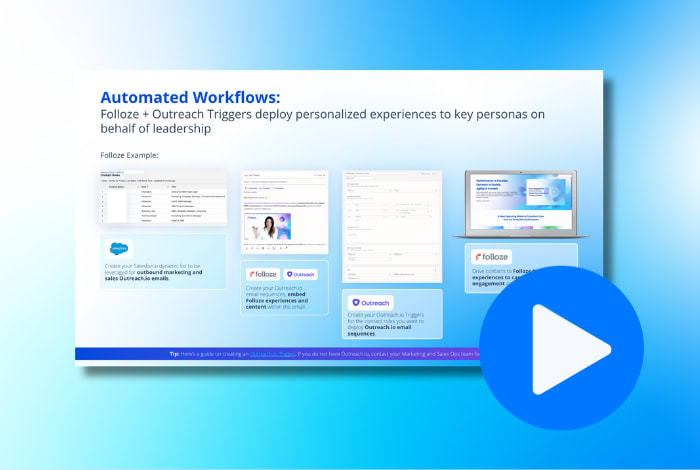Select the Outreach trigger settings form screenshot
The image size is (700, 470).
391,225
